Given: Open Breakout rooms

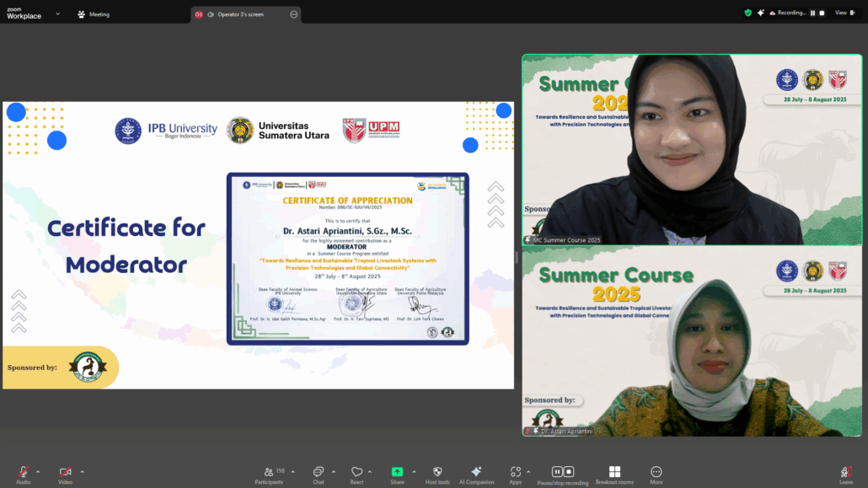Looking at the screenshot, I should [614, 472].
